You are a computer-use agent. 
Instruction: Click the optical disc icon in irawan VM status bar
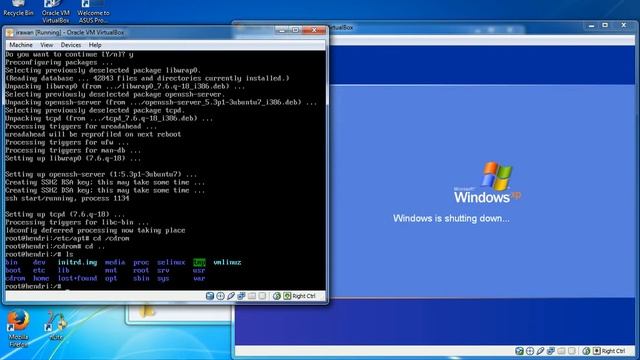pos(220,296)
